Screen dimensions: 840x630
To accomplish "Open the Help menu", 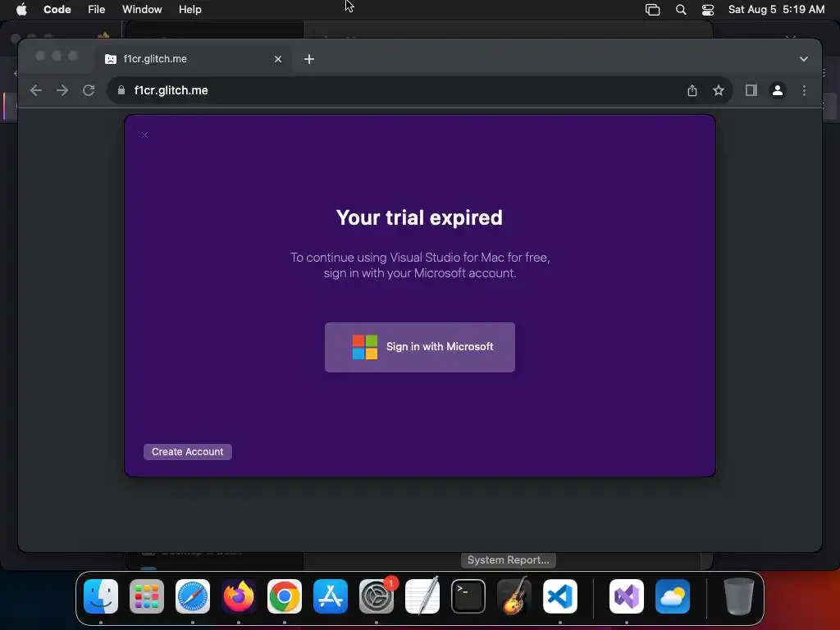I will [x=189, y=9].
